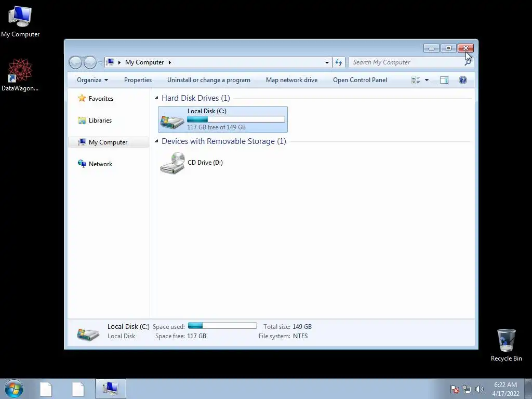The height and width of the screenshot is (399, 532).
Task: Select the Recycle Bin desktop icon
Action: [x=506, y=345]
